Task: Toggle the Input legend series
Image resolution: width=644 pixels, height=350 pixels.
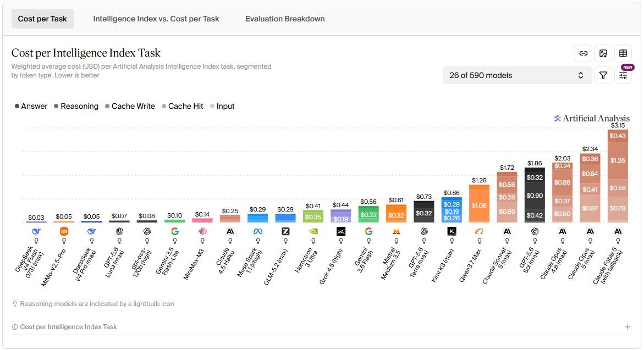Action: [222, 106]
